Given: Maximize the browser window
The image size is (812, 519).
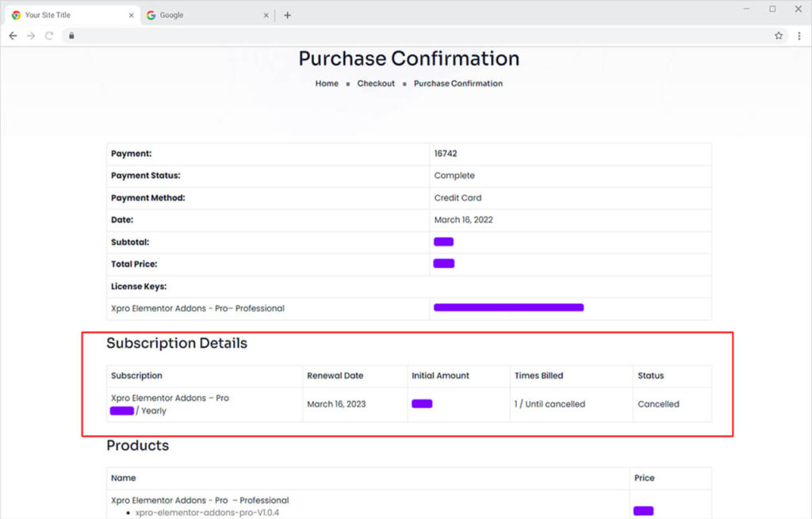Looking at the screenshot, I should tap(772, 9).
